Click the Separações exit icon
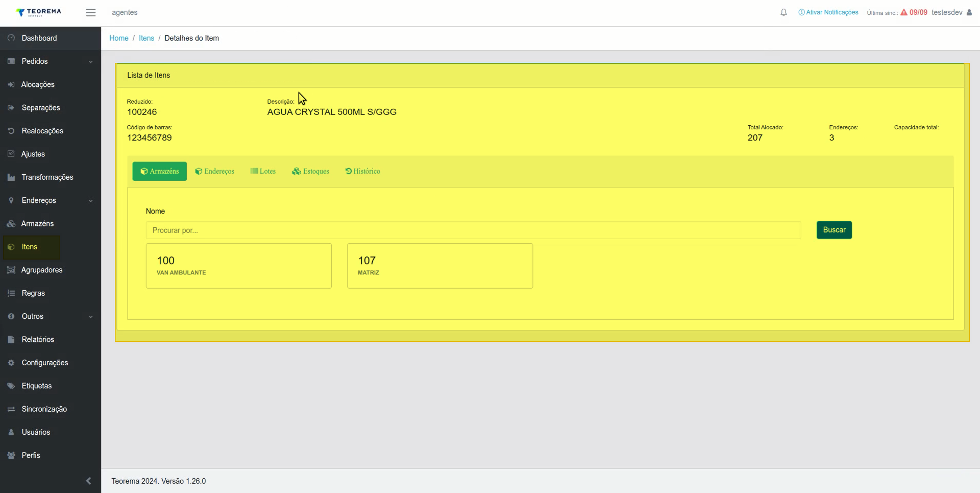This screenshot has height=493, width=980. (x=11, y=108)
